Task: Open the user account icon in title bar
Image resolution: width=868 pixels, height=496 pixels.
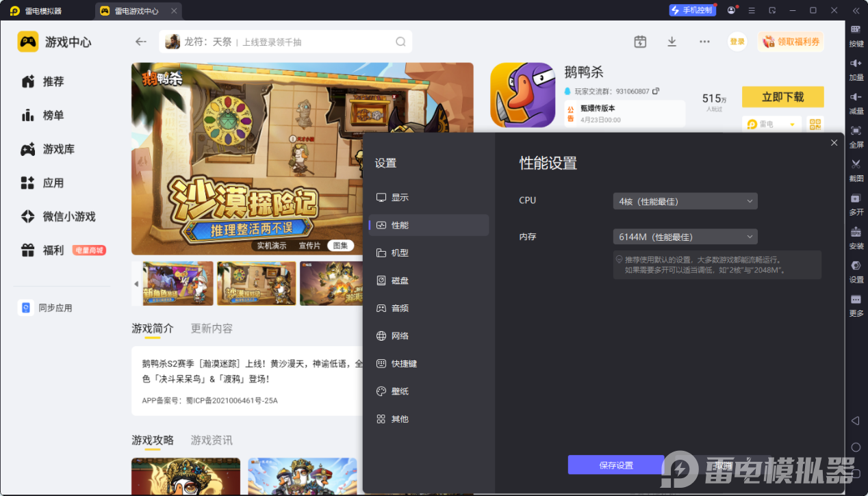Action: pyautogui.click(x=732, y=10)
